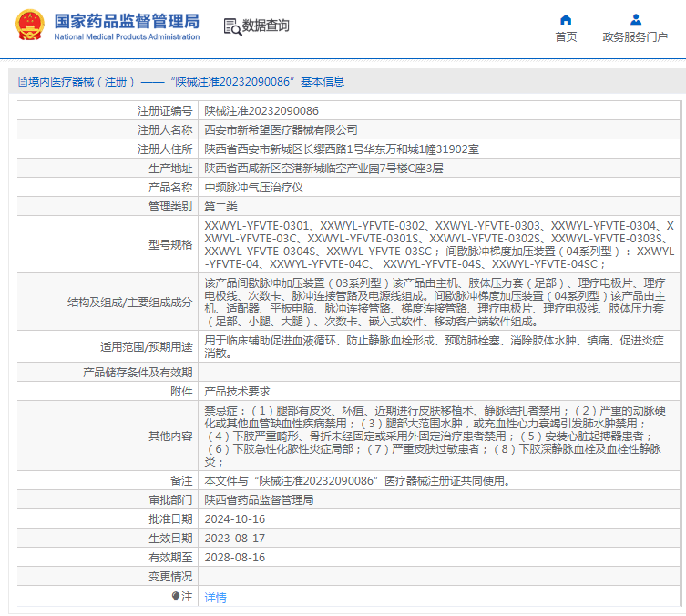
Task: Select product name 中频脉冲气压治疗仪
Action: pos(254,188)
